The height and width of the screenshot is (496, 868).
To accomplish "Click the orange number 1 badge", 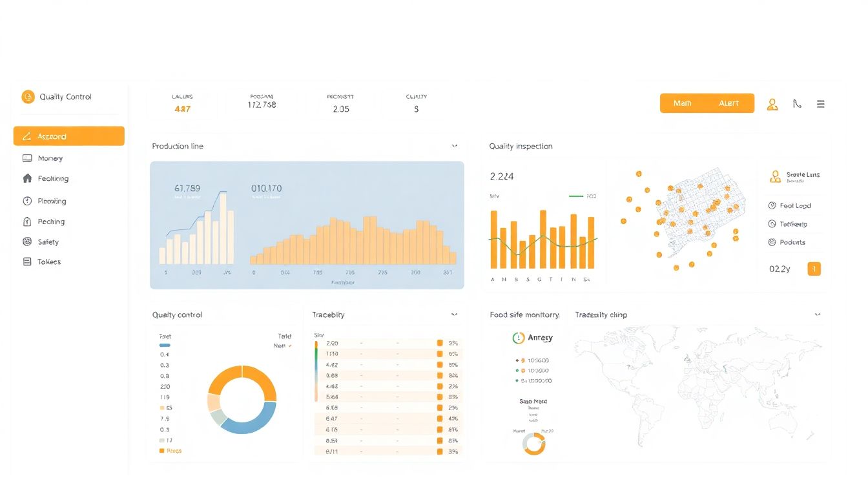I will tap(814, 269).
